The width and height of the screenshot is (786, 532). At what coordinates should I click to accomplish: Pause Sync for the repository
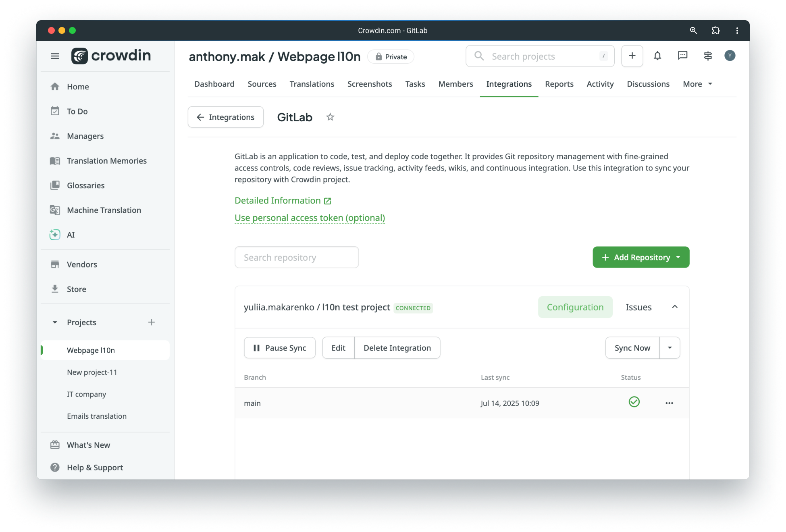(x=280, y=348)
